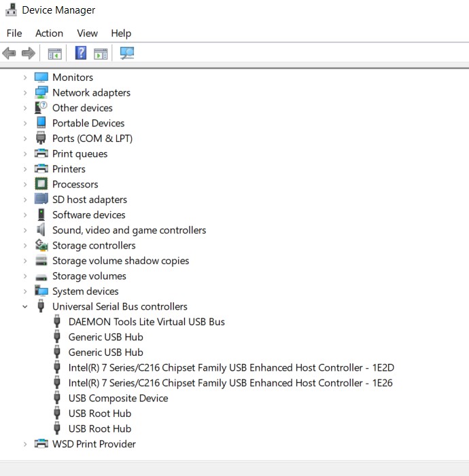Click the Other devices category icon
The height and width of the screenshot is (476, 469).
[41, 108]
